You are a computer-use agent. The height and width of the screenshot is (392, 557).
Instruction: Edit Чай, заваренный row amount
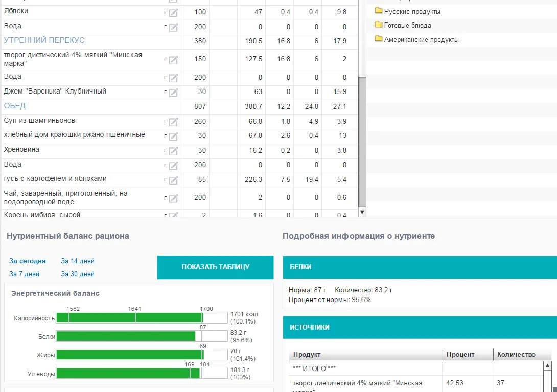(173, 198)
